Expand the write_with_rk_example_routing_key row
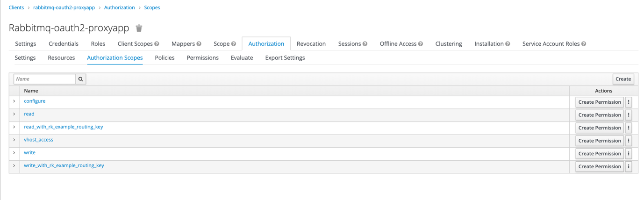The image size is (644, 200). pos(14,165)
